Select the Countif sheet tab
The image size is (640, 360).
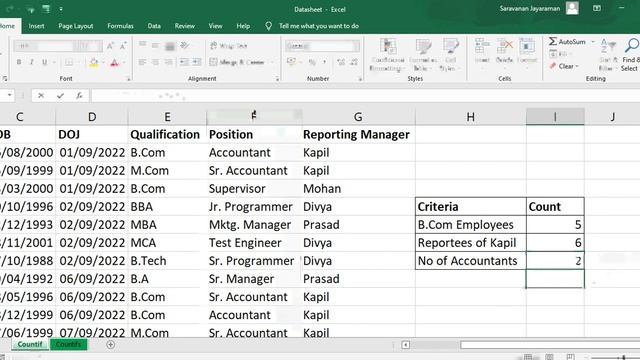pos(30,344)
